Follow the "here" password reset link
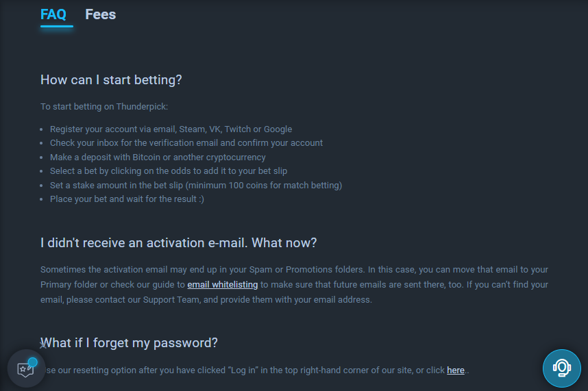 click(x=456, y=370)
